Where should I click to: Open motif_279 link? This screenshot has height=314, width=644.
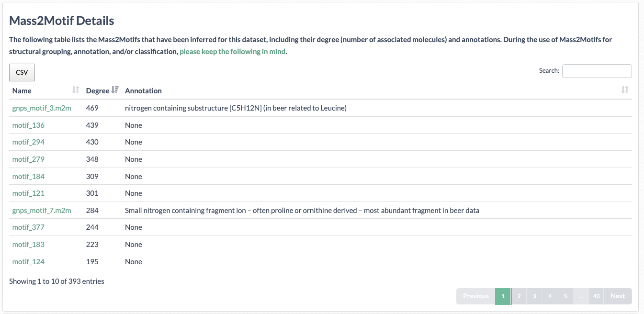click(x=28, y=159)
